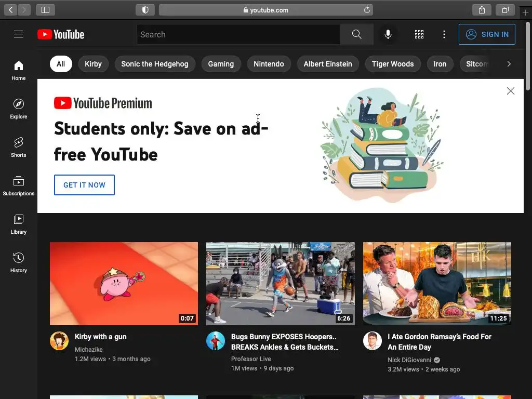
Task: Play the Kirby with a gun thumbnail
Action: pyautogui.click(x=124, y=283)
